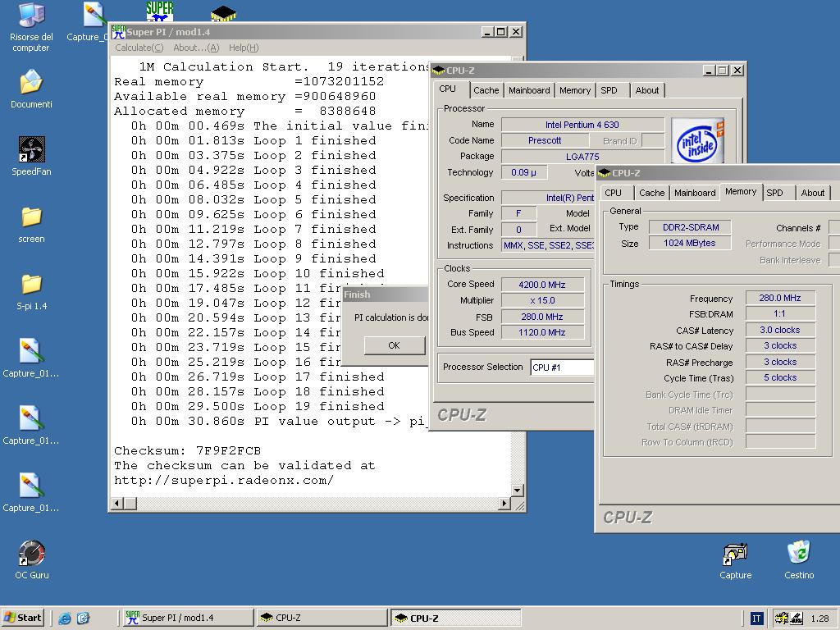Open the Cestino recycle bin
Viewport: 840px width, 630px height.
[x=799, y=559]
